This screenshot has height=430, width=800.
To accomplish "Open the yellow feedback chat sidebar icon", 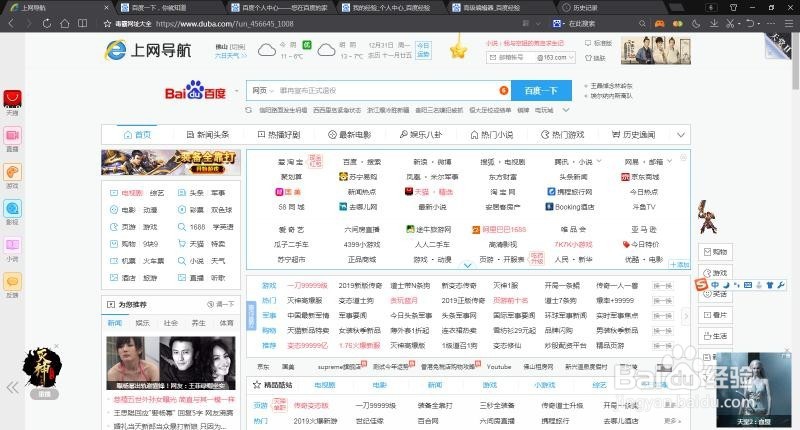I will tap(12, 281).
